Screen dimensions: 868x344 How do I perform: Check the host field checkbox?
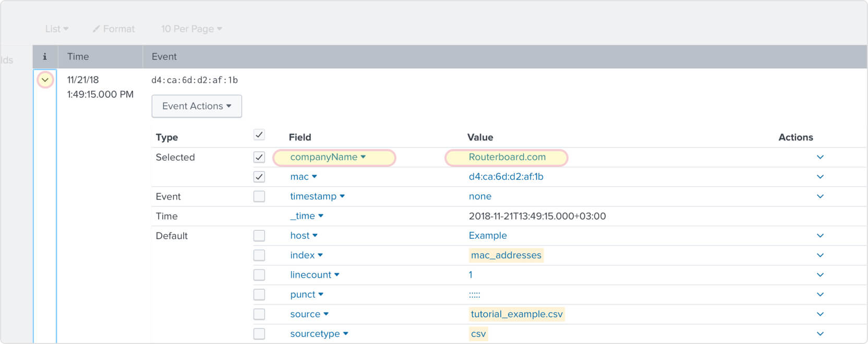coord(259,236)
